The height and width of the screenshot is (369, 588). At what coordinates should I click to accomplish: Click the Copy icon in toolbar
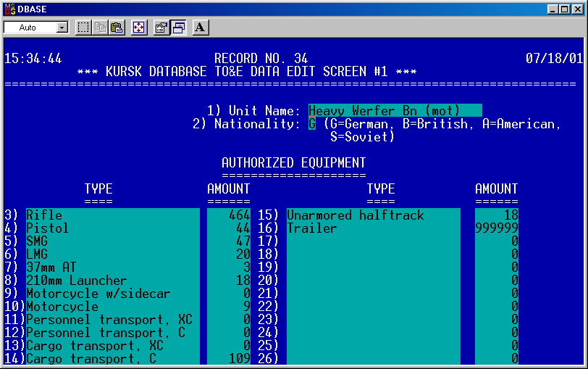(100, 28)
